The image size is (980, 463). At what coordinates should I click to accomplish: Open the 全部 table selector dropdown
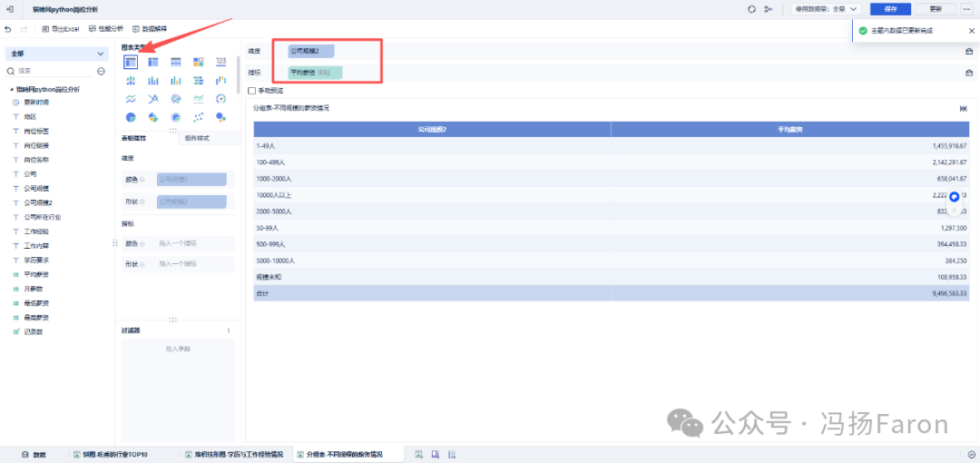pyautogui.click(x=57, y=54)
